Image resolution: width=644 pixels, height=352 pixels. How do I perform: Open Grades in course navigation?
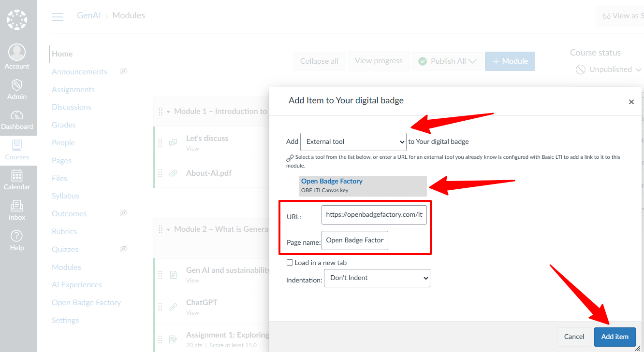tap(64, 125)
